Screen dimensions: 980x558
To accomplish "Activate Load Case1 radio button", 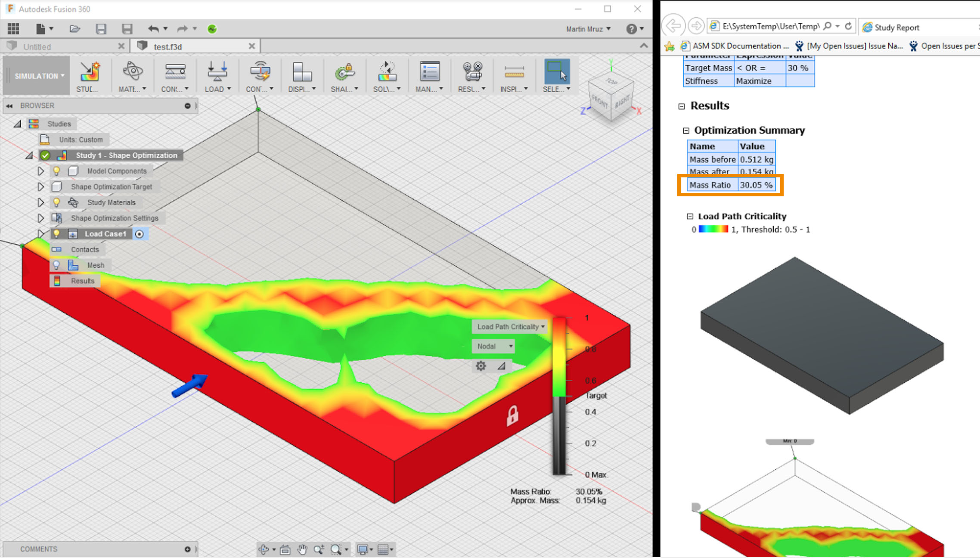I will click(x=139, y=234).
